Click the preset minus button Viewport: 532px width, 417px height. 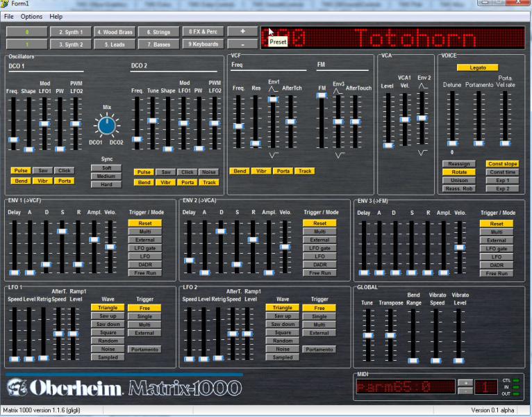point(242,44)
